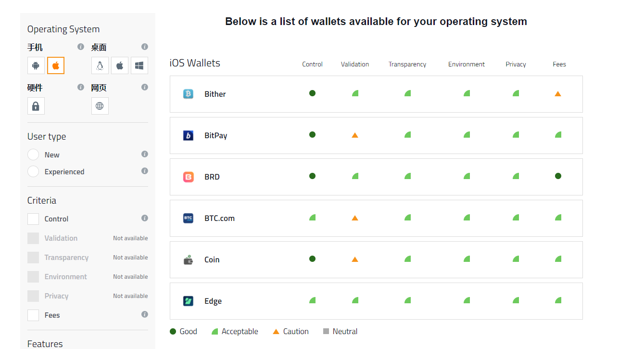Tick the Fees criteria checkbox
Image resolution: width=644 pixels, height=349 pixels.
pyautogui.click(x=33, y=315)
